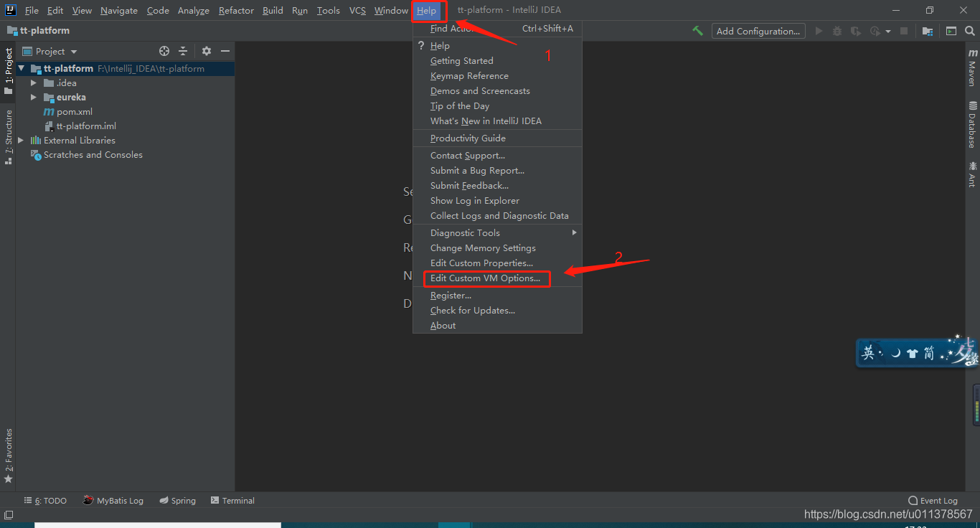Click the Scratches and Consoles icon
This screenshot has width=980, height=528.
36,155
